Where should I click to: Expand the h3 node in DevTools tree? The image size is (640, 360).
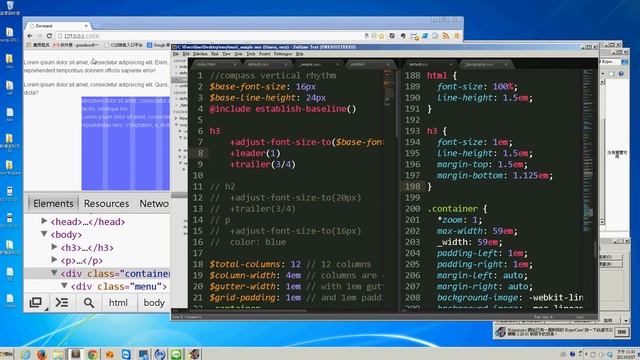tap(54, 247)
